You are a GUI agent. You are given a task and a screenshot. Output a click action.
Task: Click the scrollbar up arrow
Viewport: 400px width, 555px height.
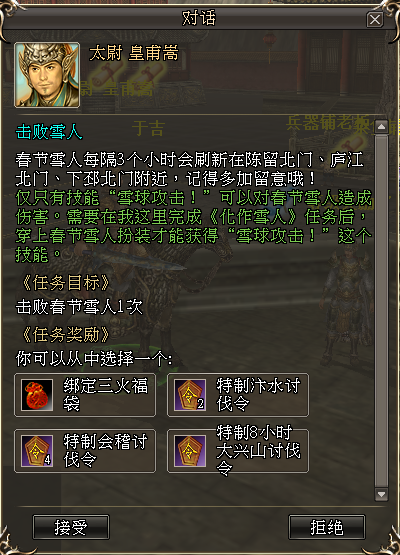point(381,127)
